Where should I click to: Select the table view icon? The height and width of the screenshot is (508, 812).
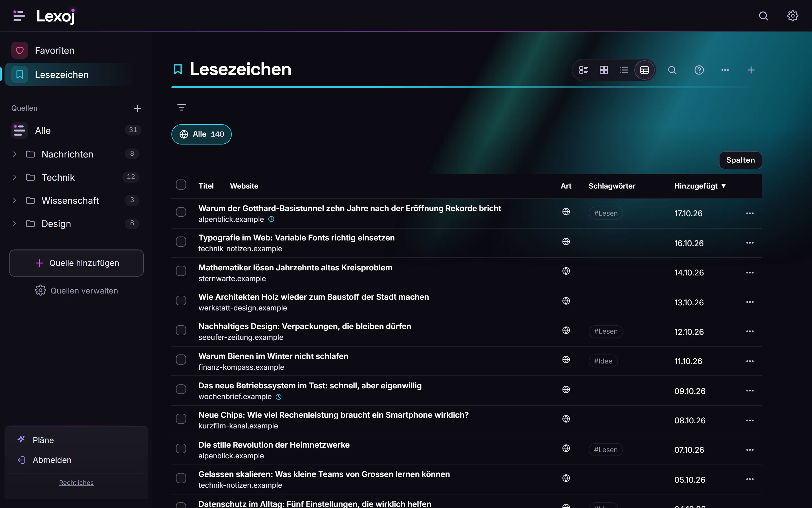tap(644, 70)
